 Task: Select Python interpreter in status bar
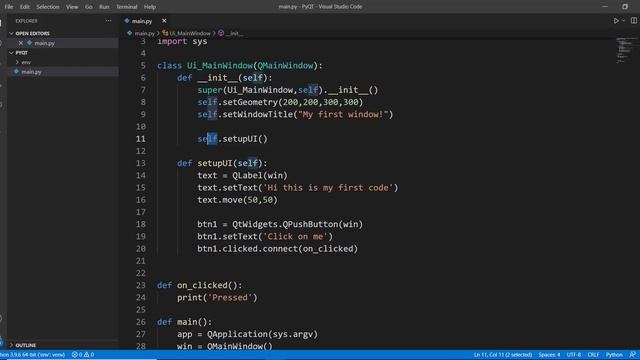(x=33, y=355)
